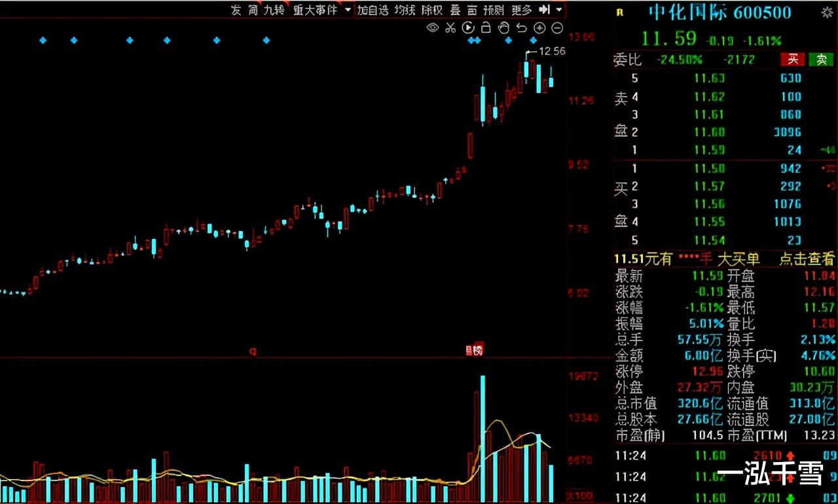Click the 委比 value -24.50%

click(x=681, y=60)
